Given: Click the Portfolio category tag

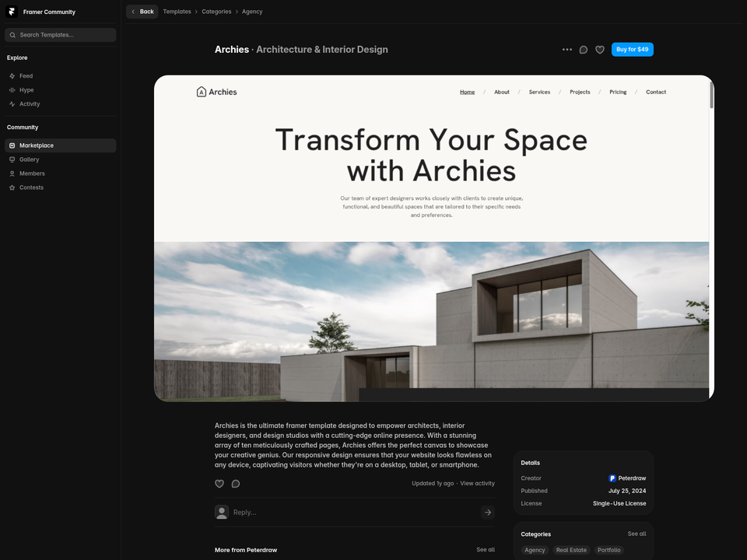Looking at the screenshot, I should coord(608,550).
